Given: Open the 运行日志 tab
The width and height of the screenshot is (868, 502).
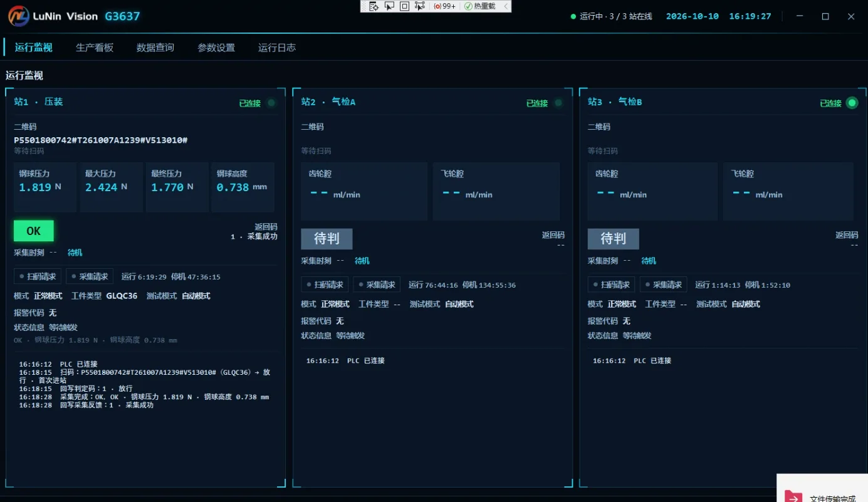Looking at the screenshot, I should point(277,47).
